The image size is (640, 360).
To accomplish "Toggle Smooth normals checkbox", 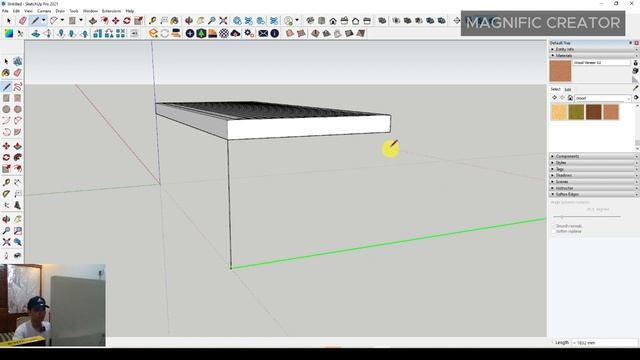I will pos(554,226).
